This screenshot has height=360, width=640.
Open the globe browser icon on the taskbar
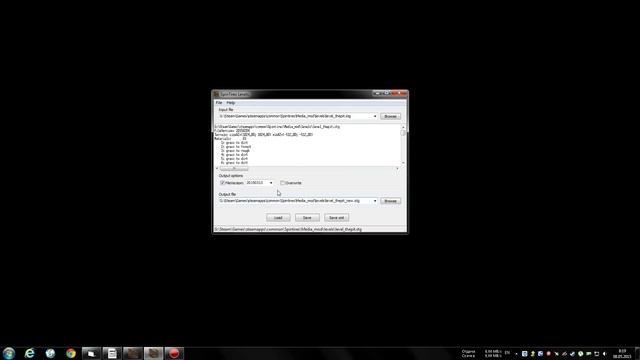tap(50, 353)
